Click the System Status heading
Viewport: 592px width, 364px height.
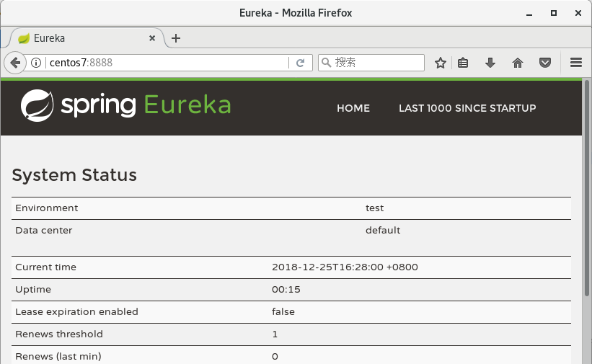point(74,175)
